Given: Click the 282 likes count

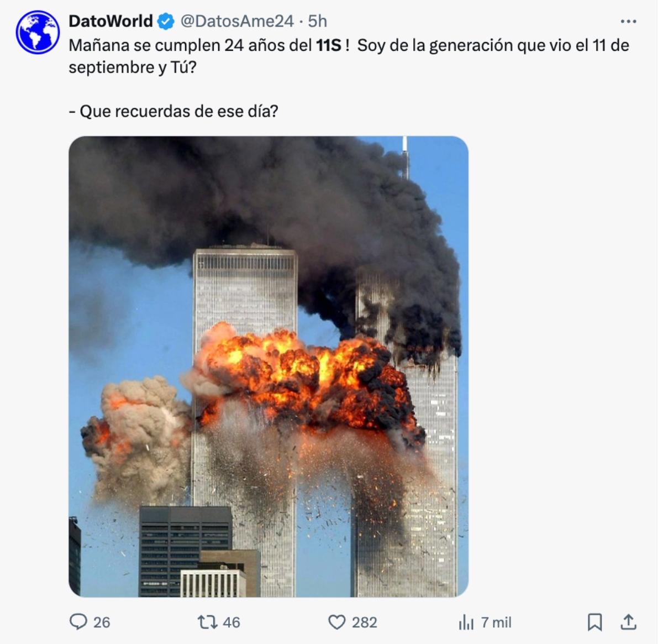Looking at the screenshot, I should click(x=365, y=622).
